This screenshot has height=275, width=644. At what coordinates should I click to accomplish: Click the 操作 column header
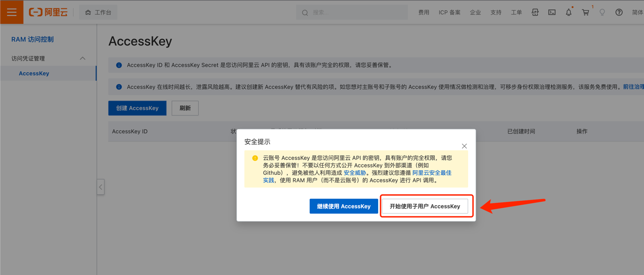click(582, 131)
